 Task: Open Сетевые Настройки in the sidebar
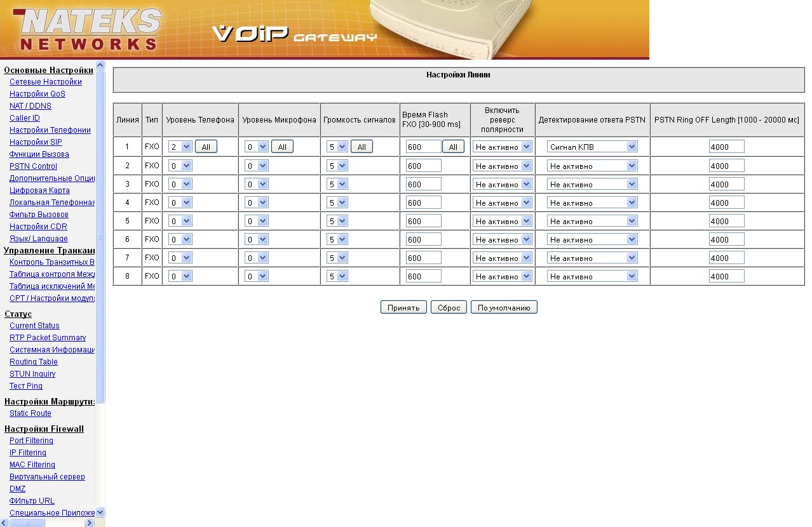(x=46, y=82)
